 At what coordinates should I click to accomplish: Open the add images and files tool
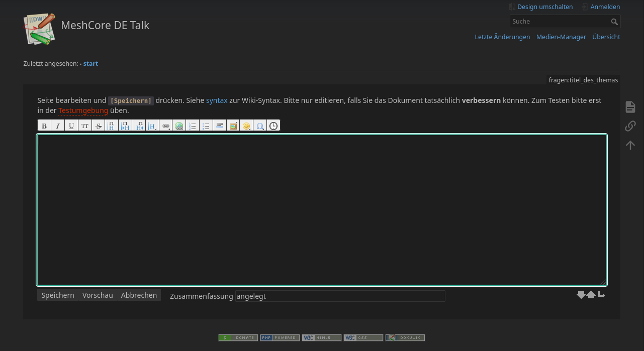pos(233,126)
